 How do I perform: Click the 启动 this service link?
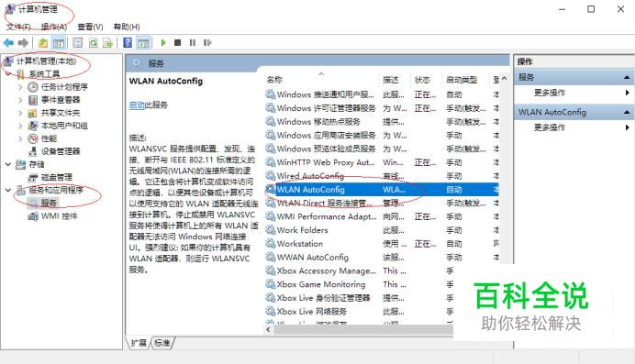point(137,105)
